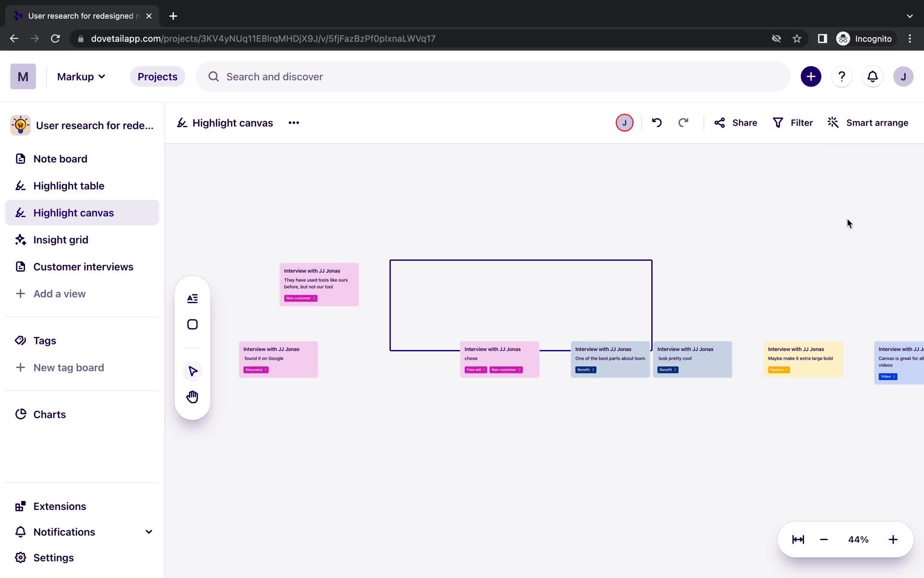Open the Highlight canvas options menu

click(294, 122)
